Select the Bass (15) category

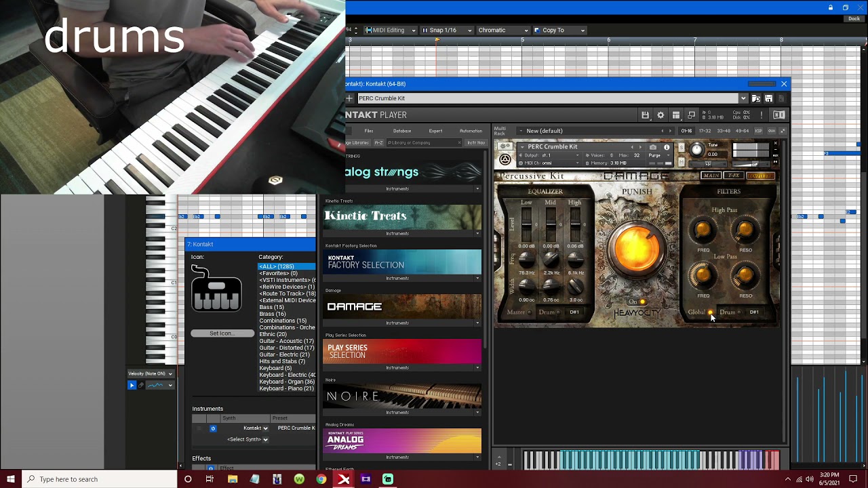coord(271,307)
